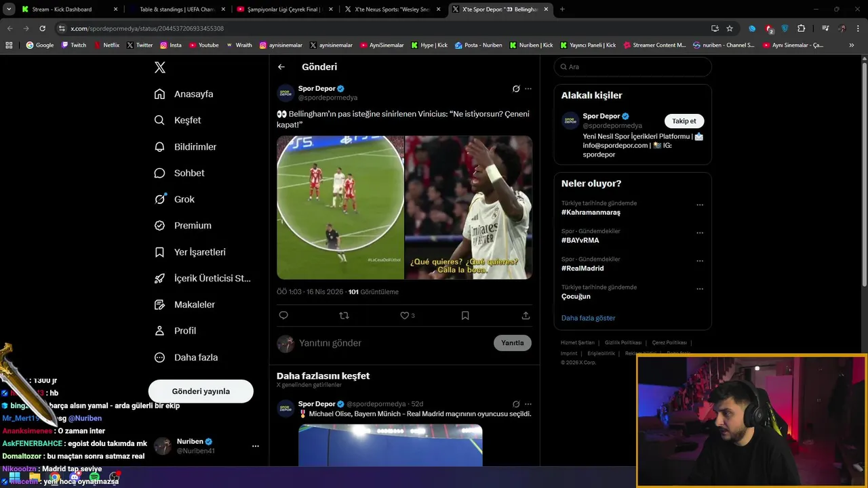The height and width of the screenshot is (488, 868).
Task: Open more options for Çocuğun trend
Action: (700, 289)
